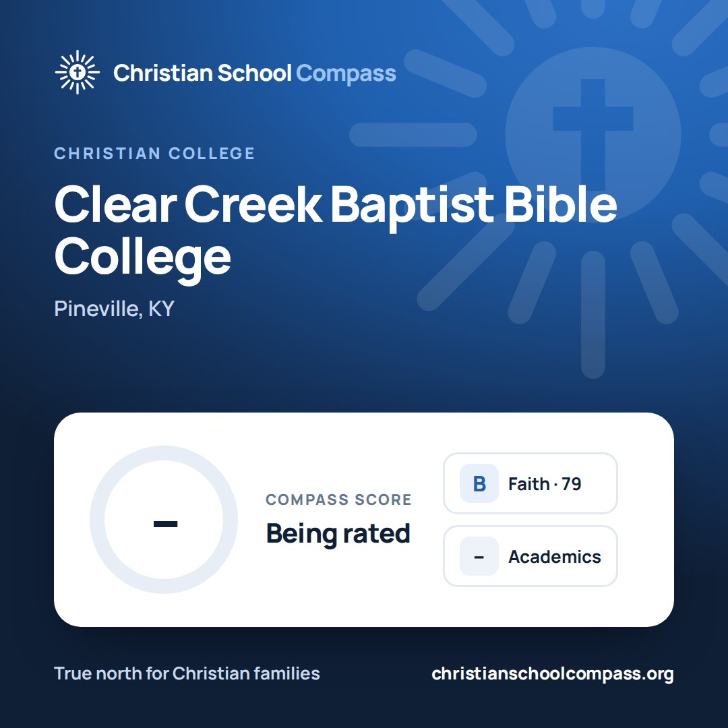
Task: Click the word Compass in the header
Action: pos(346,74)
